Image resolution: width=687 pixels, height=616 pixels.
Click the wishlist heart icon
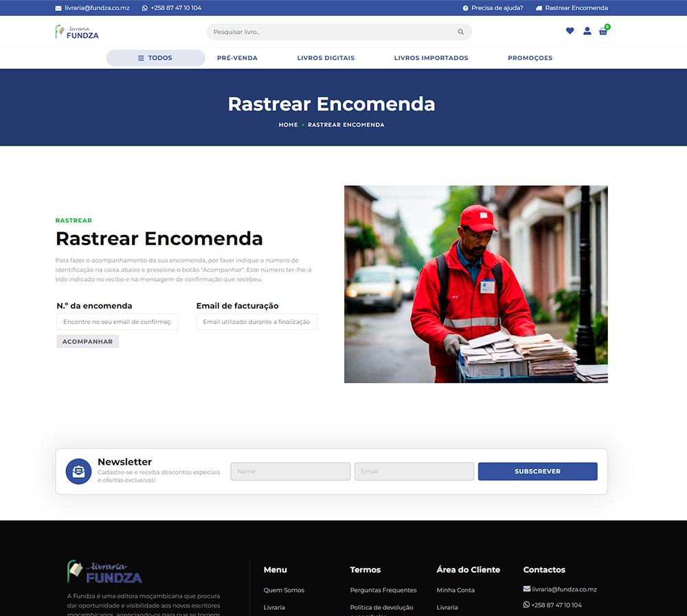tap(570, 31)
